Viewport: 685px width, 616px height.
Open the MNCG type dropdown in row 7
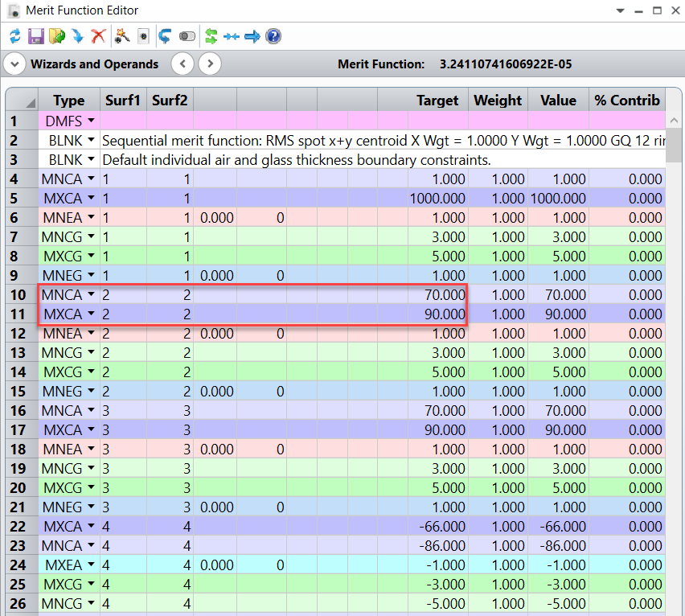pyautogui.click(x=91, y=236)
